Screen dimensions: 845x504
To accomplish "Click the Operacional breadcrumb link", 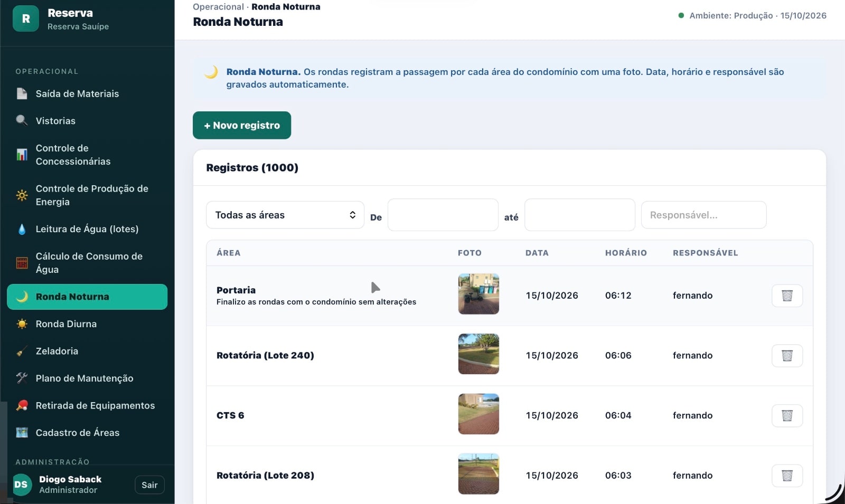I will coord(218,7).
